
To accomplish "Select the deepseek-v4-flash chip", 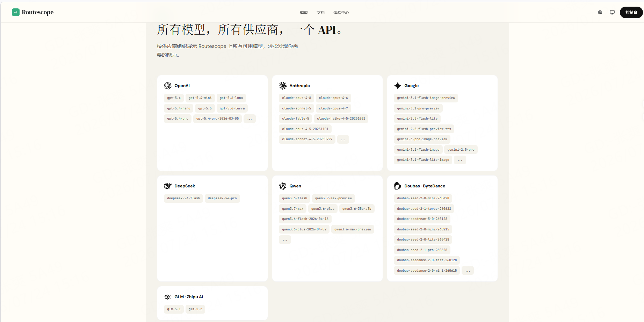I will coord(183,198).
